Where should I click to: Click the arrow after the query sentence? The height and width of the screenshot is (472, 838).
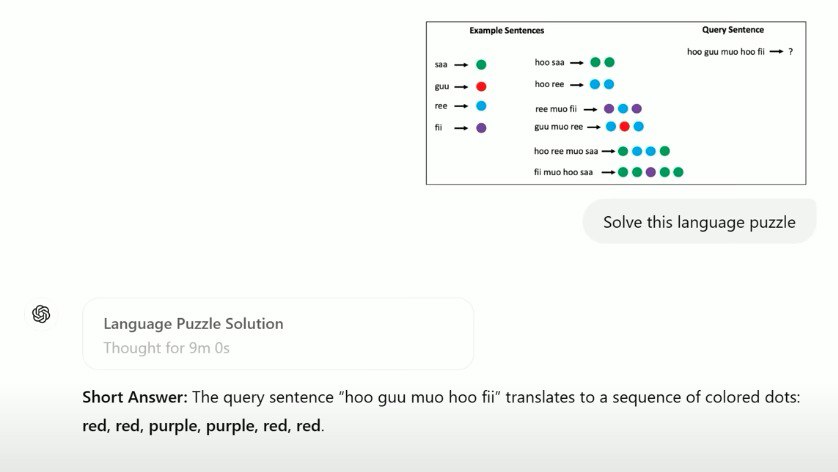coord(778,51)
